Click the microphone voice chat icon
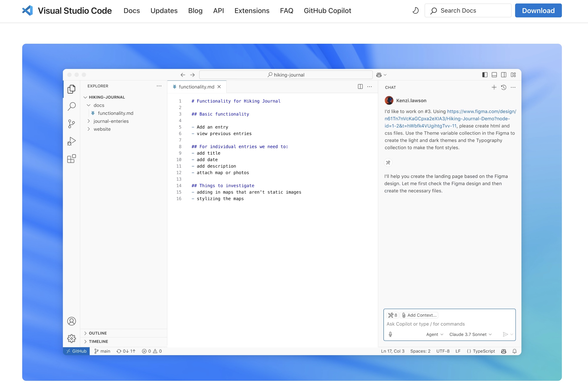Viewport: 588px width, 388px height. click(390, 334)
